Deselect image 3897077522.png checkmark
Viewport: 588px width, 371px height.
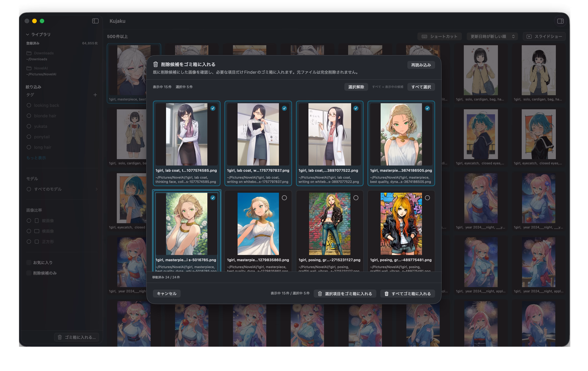tap(356, 108)
